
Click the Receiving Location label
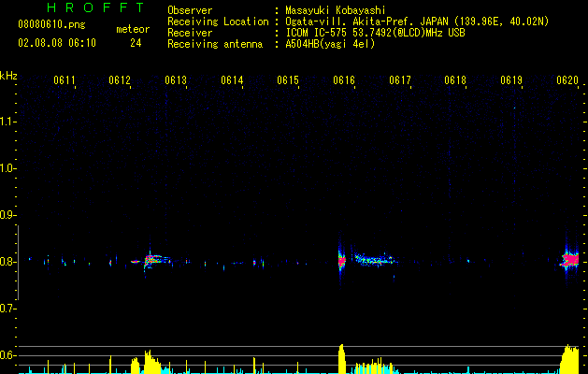tap(218, 22)
